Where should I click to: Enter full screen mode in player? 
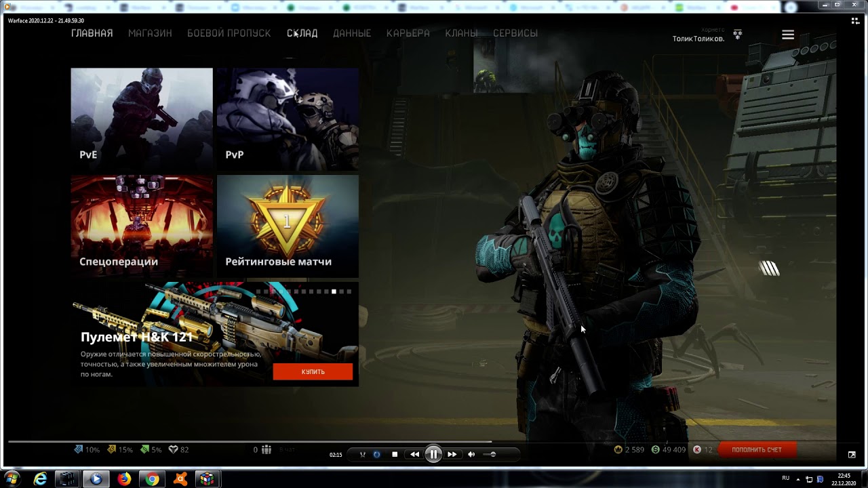click(x=852, y=455)
